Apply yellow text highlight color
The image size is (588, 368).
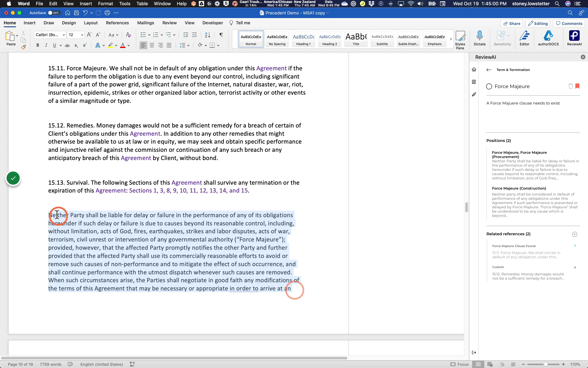click(111, 45)
